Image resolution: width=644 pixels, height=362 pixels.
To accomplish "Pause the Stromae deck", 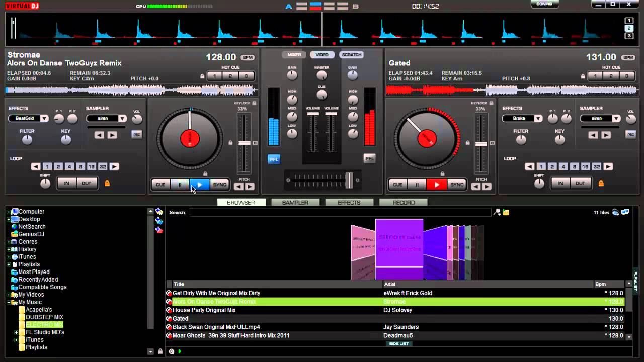I will 180,185.
